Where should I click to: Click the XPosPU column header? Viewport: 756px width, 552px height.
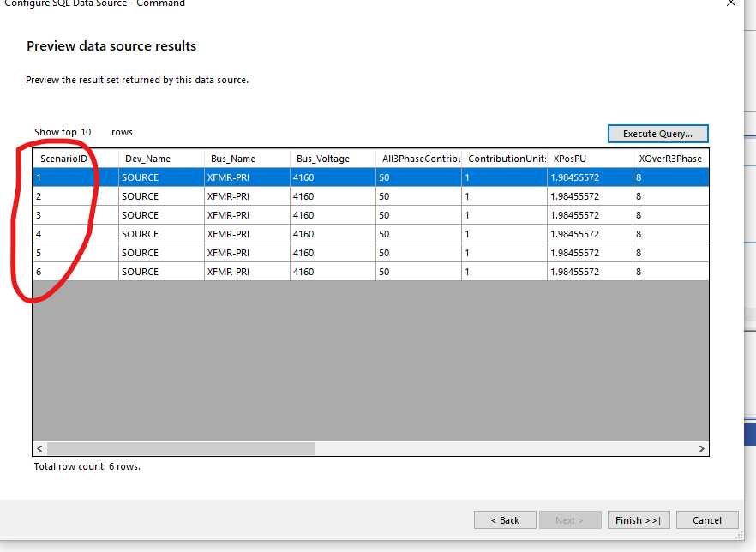[x=571, y=159]
